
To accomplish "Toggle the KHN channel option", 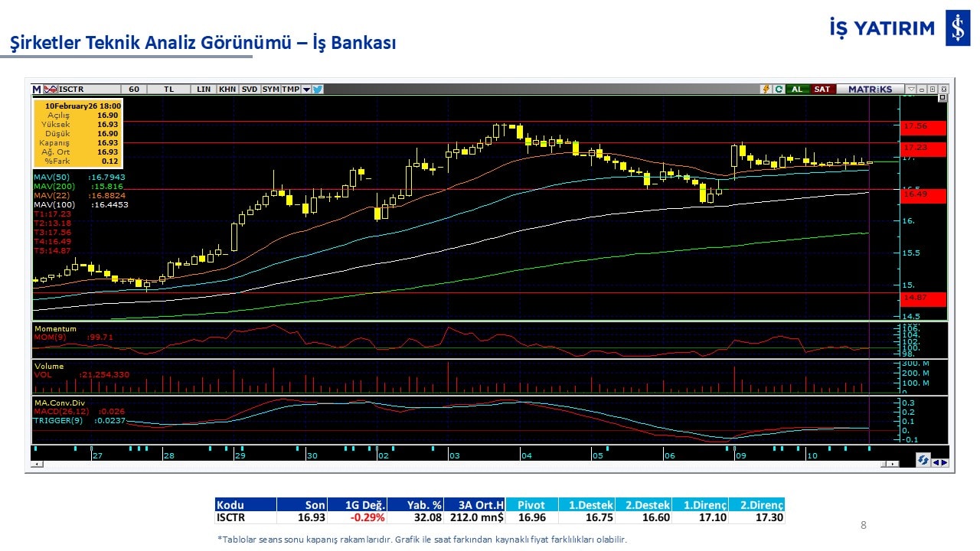I will coord(227,90).
